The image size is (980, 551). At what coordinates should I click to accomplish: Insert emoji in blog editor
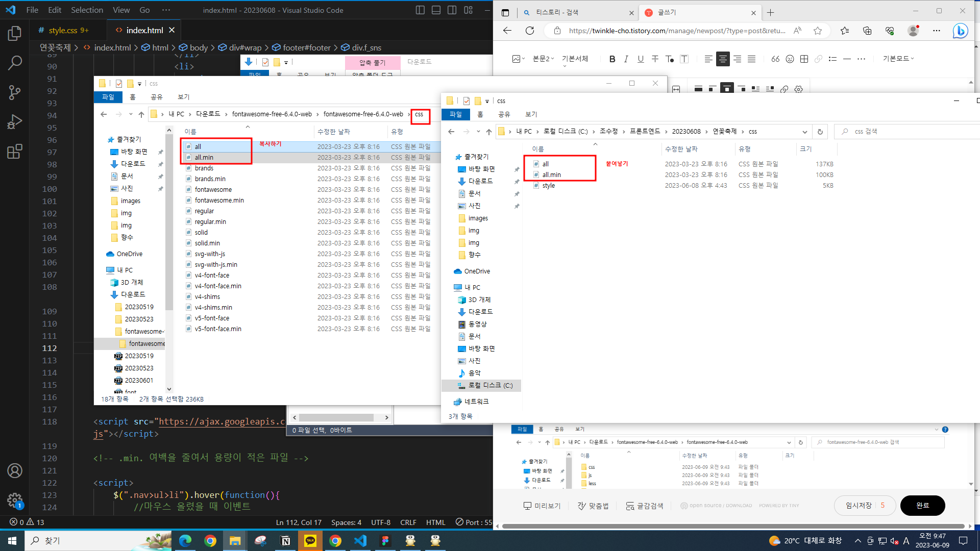pos(790,59)
